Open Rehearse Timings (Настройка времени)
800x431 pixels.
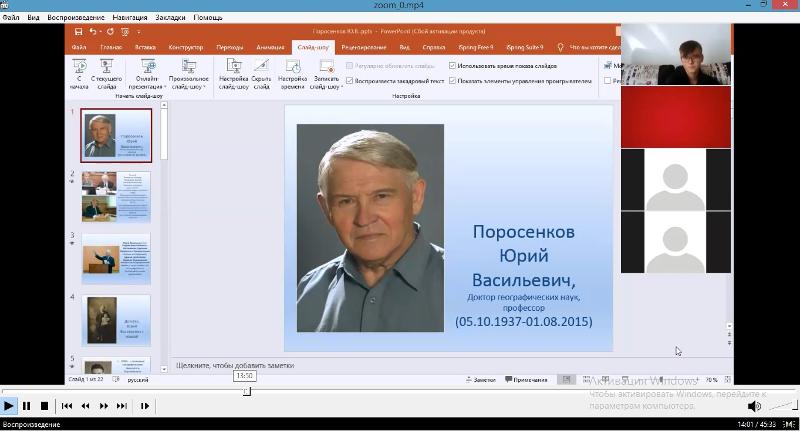coord(293,73)
